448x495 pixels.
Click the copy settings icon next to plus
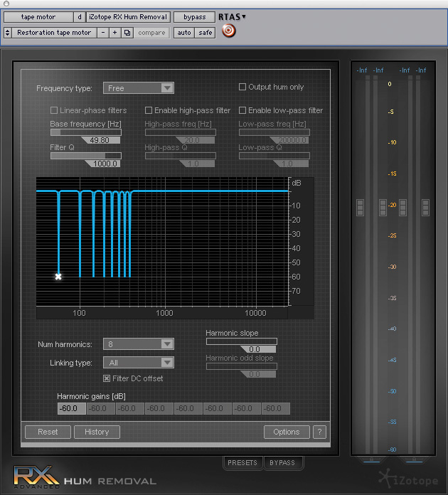click(127, 33)
